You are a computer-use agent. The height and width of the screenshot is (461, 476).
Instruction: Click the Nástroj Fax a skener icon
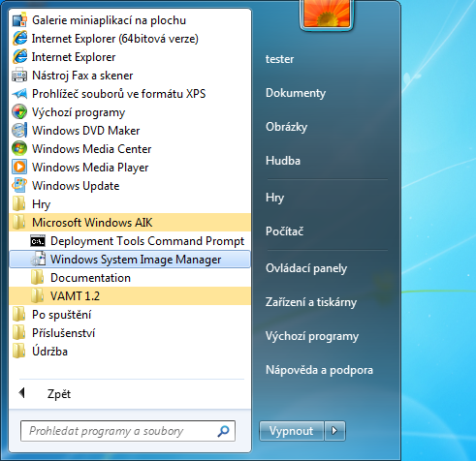[19, 76]
